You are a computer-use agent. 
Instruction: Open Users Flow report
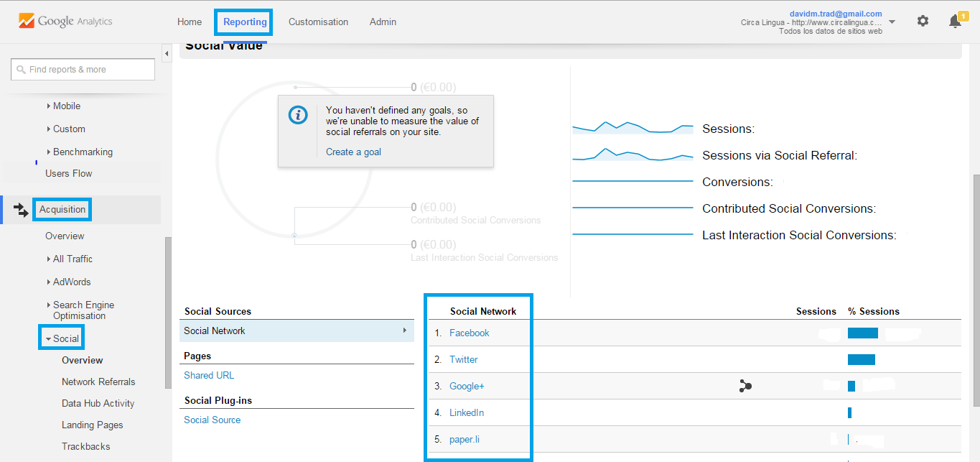tap(68, 173)
